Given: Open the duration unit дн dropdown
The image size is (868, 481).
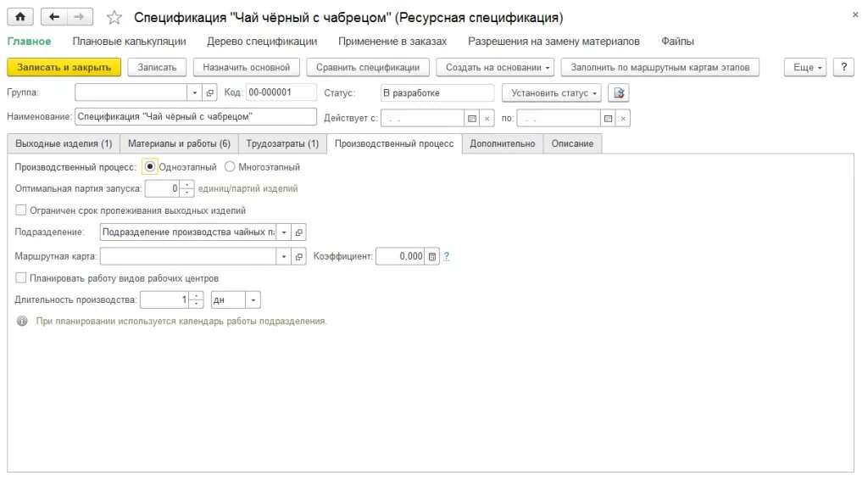Looking at the screenshot, I should (253, 299).
